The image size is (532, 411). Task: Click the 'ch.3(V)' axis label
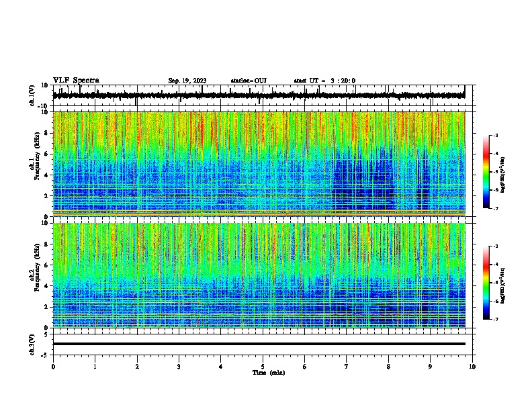32,345
